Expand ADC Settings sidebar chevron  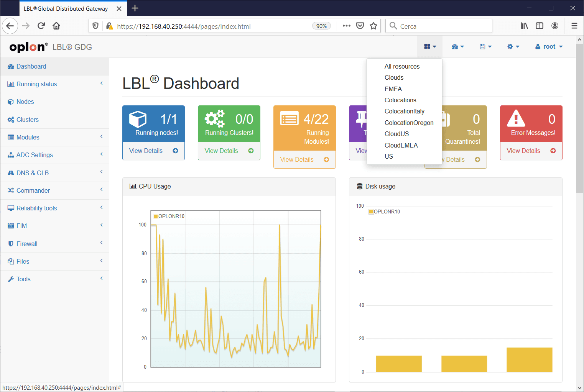102,154
